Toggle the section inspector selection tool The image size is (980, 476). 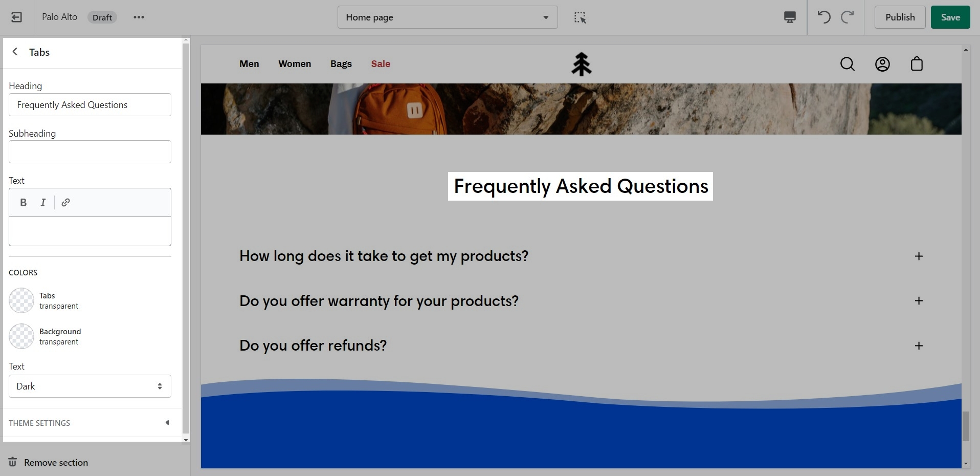click(580, 17)
